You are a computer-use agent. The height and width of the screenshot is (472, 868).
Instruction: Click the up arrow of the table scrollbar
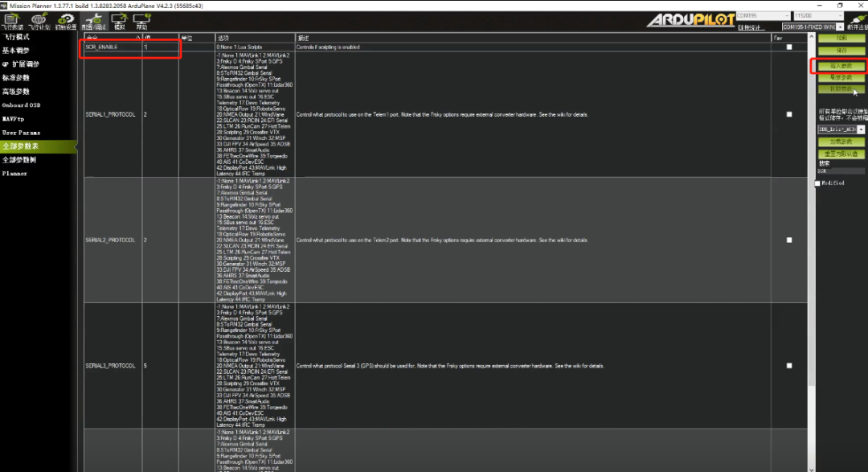point(810,38)
